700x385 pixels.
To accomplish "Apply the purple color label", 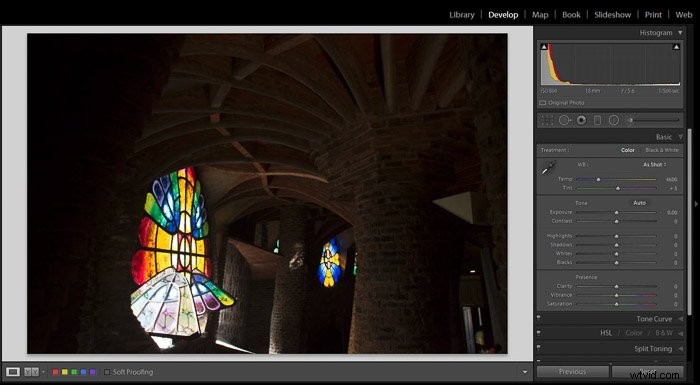I will click(92, 372).
